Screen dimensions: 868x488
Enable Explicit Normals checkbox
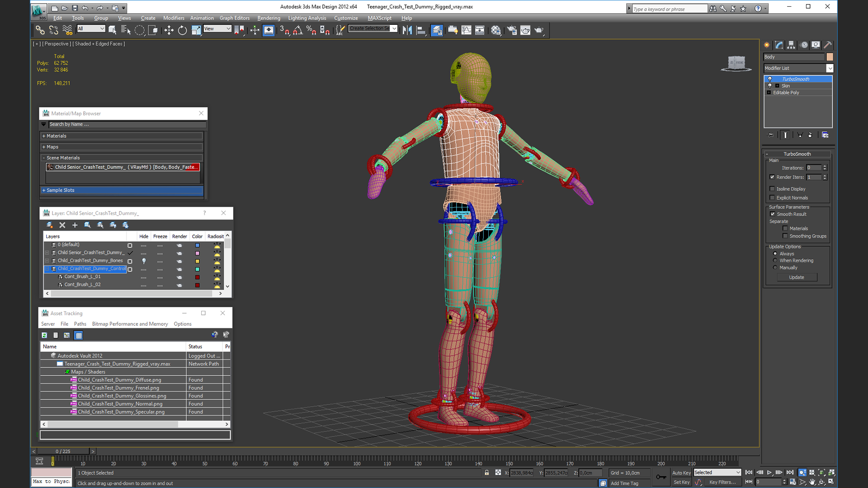pos(772,198)
